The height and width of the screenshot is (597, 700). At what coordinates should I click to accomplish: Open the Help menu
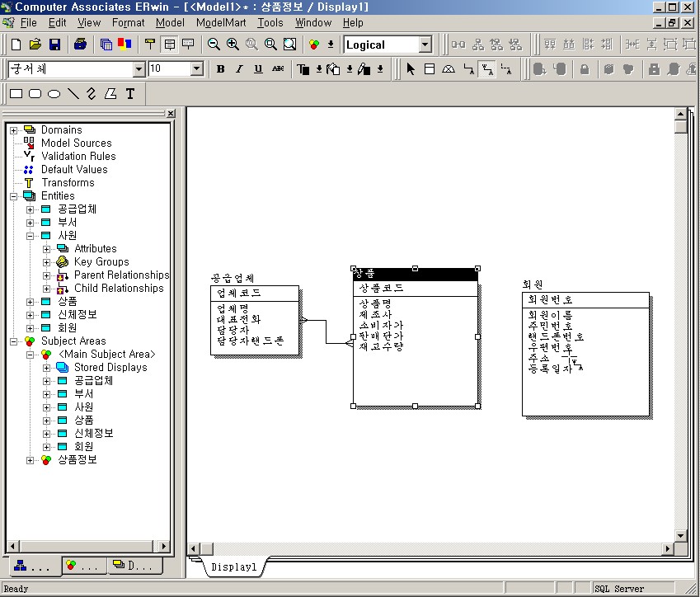click(353, 23)
